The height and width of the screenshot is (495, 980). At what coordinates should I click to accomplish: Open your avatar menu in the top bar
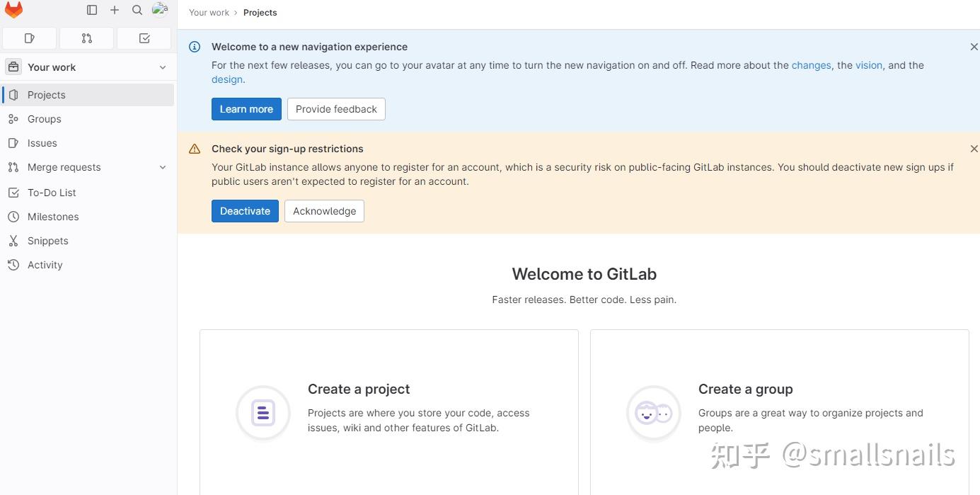(x=160, y=10)
